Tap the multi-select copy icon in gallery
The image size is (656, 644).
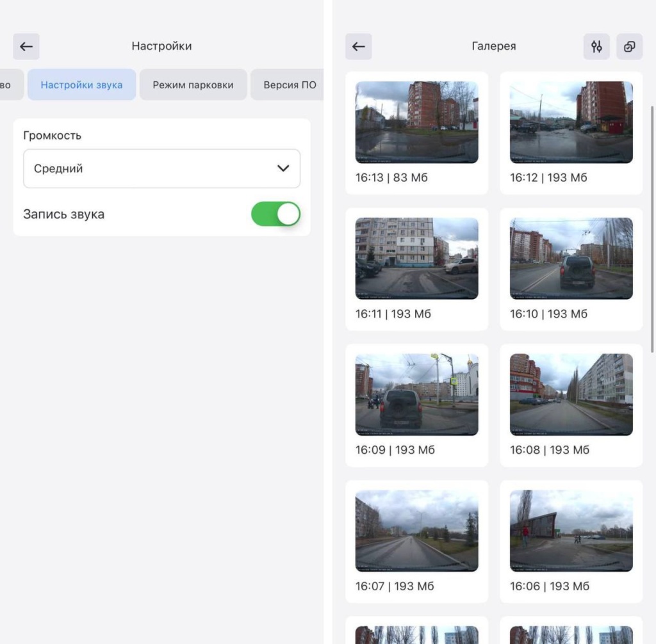point(629,47)
